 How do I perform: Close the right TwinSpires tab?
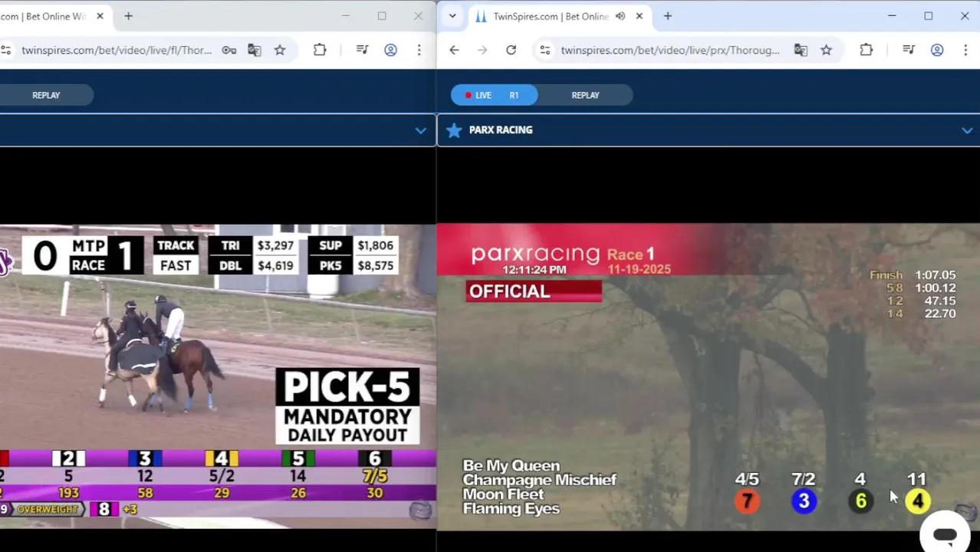pos(639,16)
